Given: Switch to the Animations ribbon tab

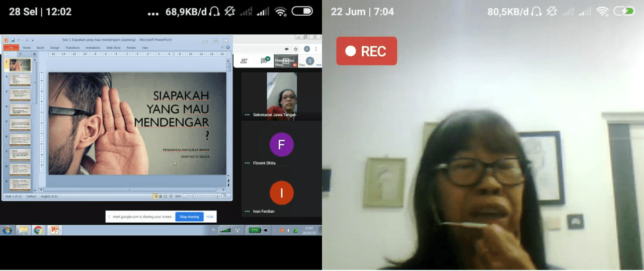Looking at the screenshot, I should pyautogui.click(x=93, y=48).
